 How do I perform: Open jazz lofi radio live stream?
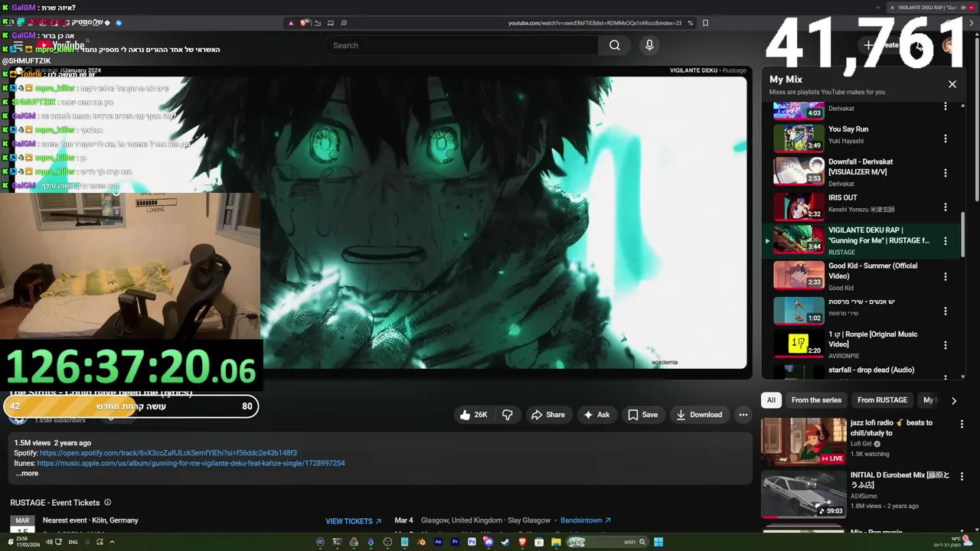[x=804, y=442]
